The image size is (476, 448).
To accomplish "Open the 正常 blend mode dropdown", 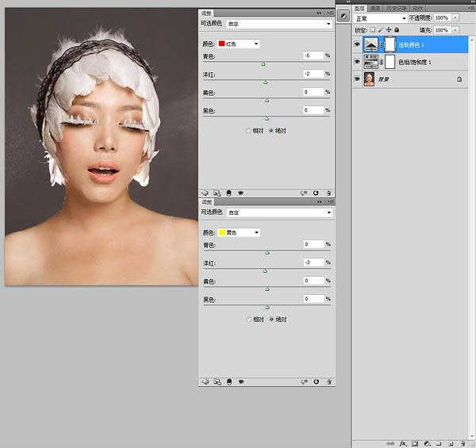I will (381, 17).
